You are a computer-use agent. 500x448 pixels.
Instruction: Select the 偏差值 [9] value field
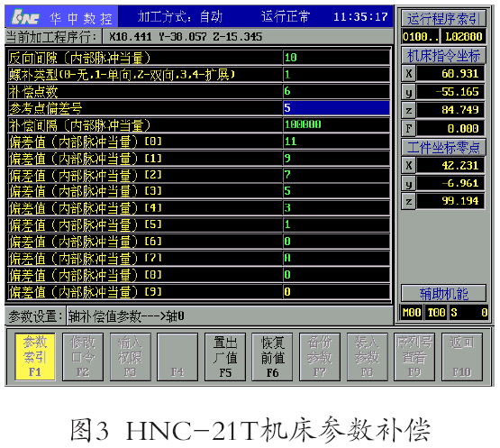pyautogui.click(x=336, y=292)
